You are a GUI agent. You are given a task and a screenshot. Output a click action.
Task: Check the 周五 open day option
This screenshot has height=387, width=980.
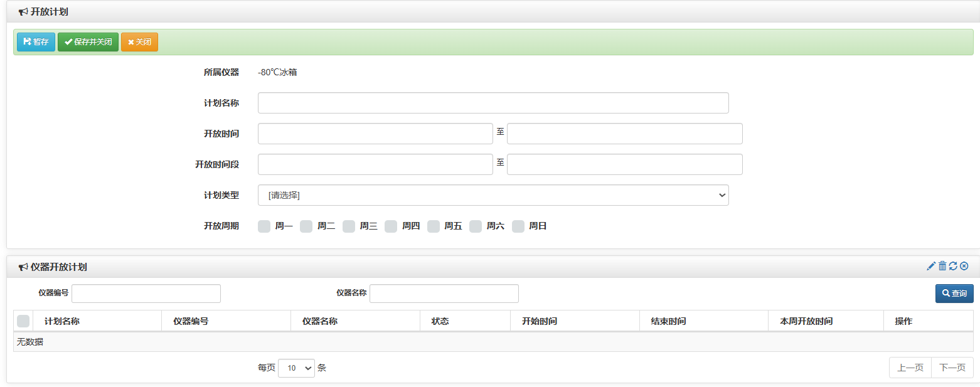(434, 226)
